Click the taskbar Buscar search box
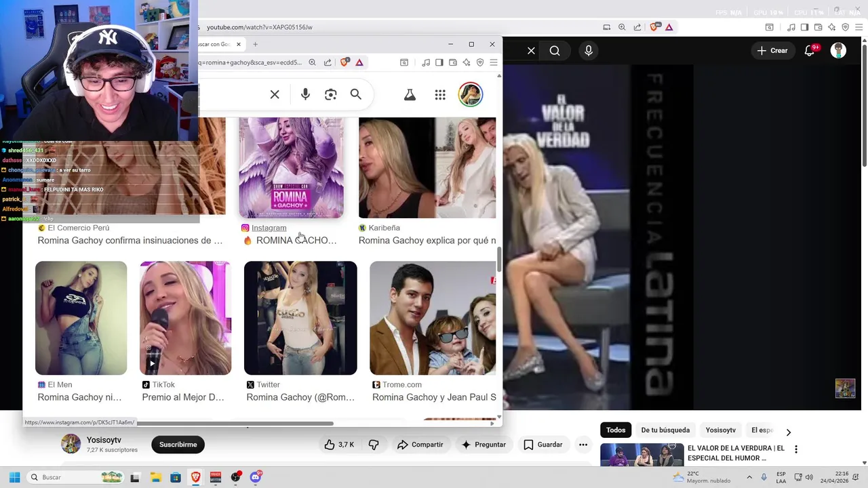 pos(75,477)
